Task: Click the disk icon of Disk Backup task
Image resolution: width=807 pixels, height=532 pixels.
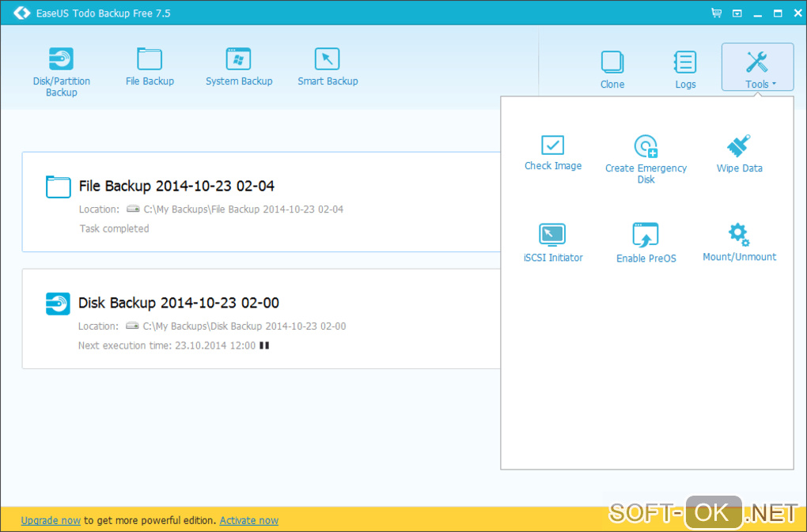Action: 58,304
